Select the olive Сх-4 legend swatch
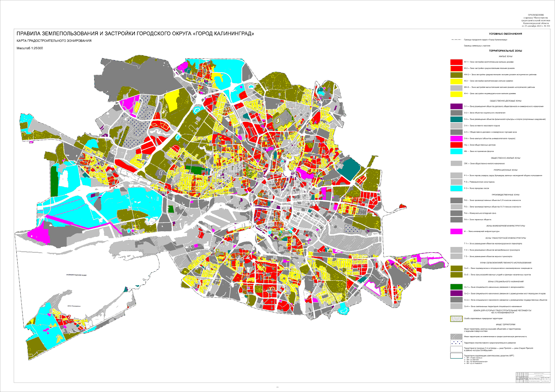 (456, 268)
